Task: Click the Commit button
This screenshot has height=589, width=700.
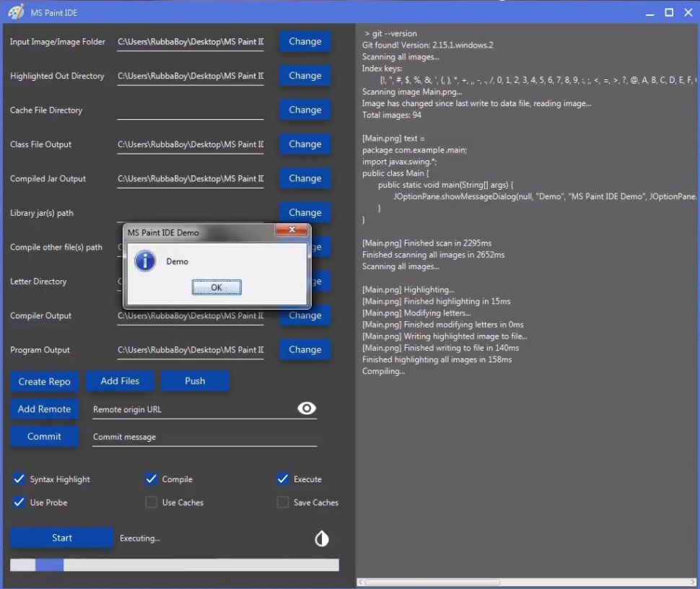Action: pos(44,436)
